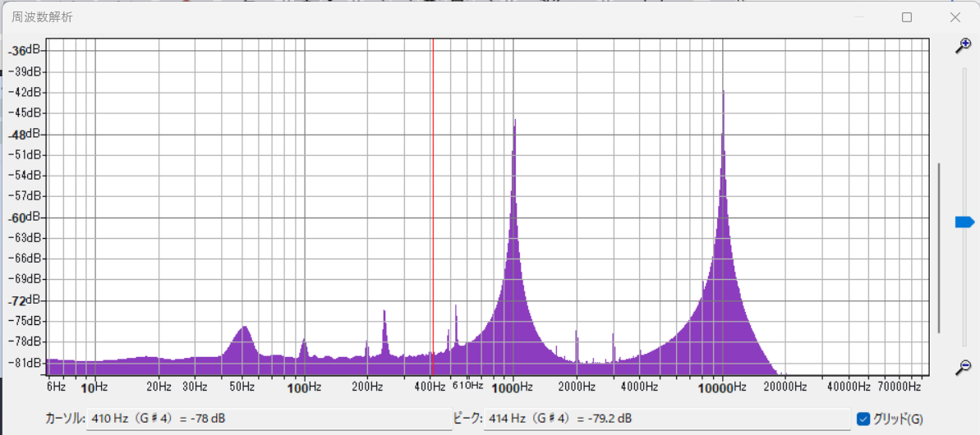This screenshot has width=980, height=435.
Task: Click the 100Hz label on the frequency axis
Action: [305, 387]
